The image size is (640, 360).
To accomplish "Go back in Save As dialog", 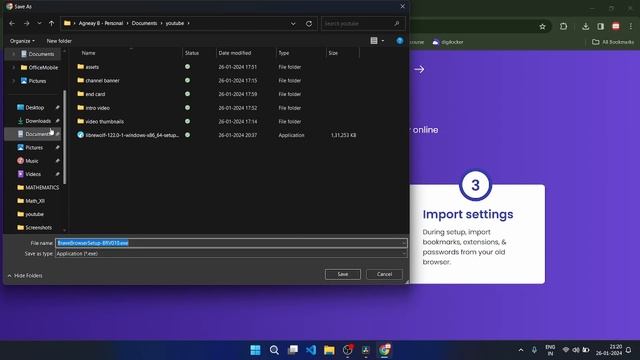I will 12,24.
